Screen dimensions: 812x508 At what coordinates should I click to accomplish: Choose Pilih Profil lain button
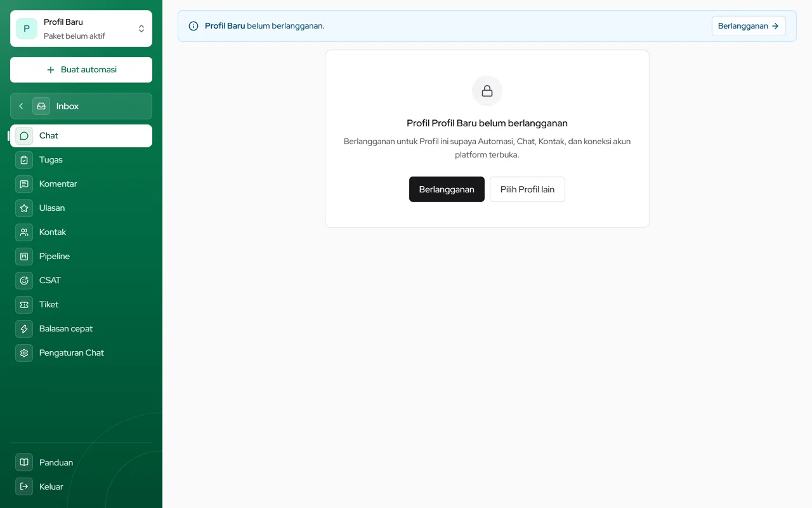pos(527,189)
